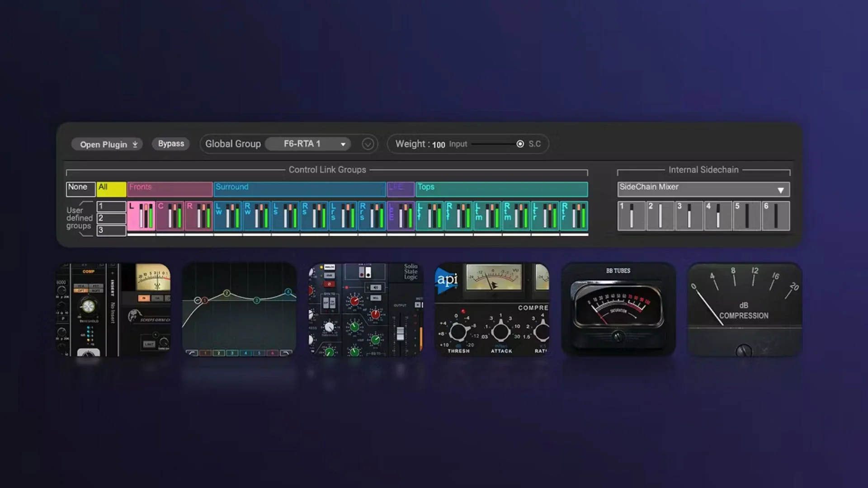Image resolution: width=868 pixels, height=488 pixels.
Task: Click internal sidechain fader 1
Action: (x=631, y=216)
